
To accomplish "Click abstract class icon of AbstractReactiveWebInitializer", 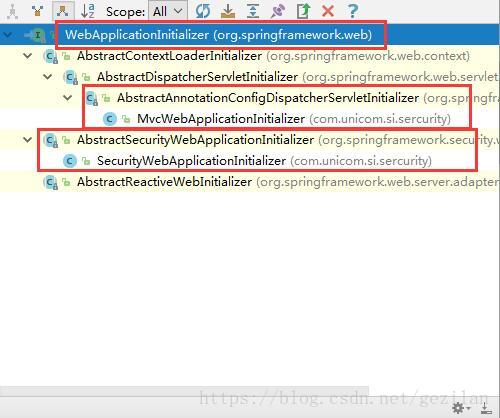I will click(50, 182).
